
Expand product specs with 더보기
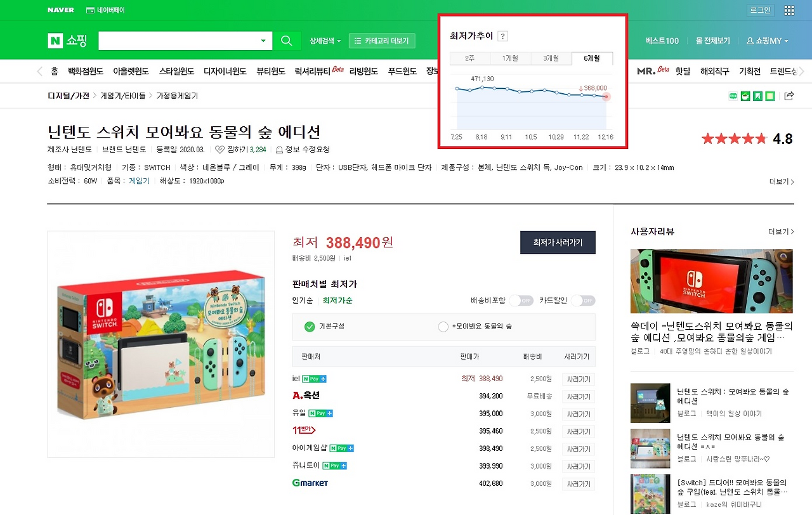[x=782, y=182]
